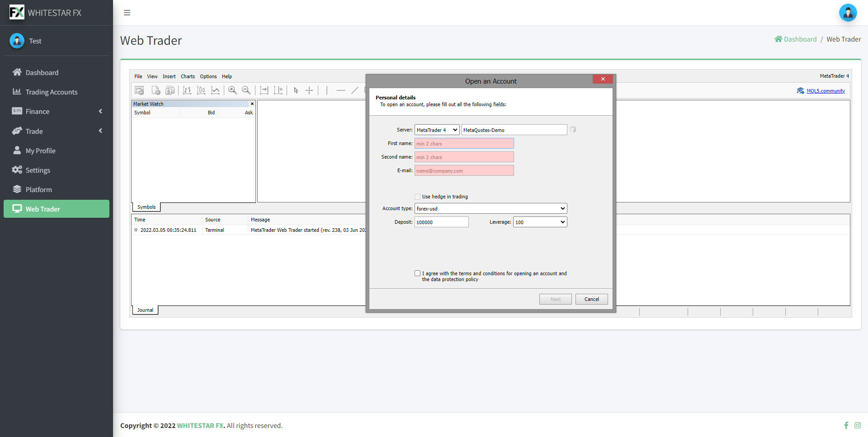Toggle the sidebar hamburger menu
The image size is (868, 437).
click(127, 13)
